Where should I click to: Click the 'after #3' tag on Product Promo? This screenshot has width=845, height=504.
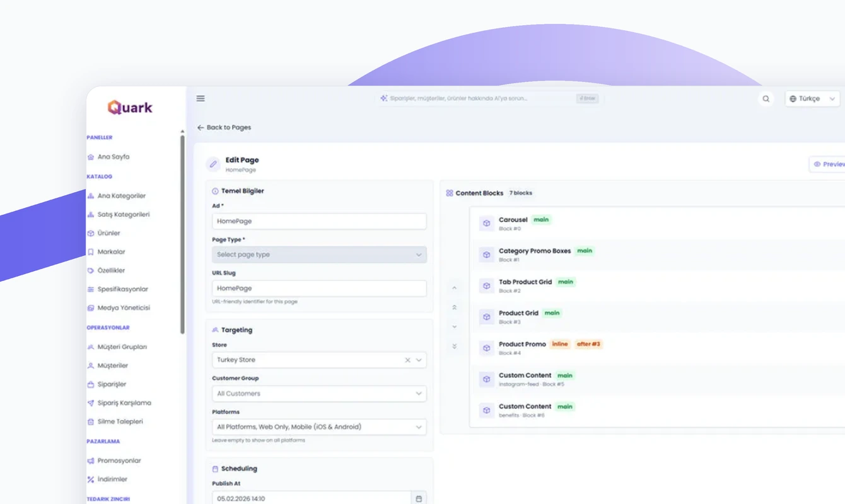pyautogui.click(x=588, y=344)
